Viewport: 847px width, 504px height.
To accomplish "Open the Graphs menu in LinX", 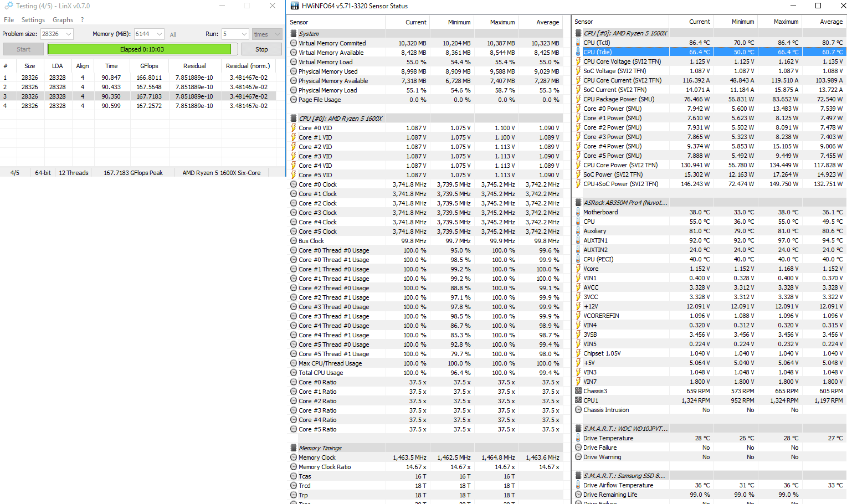I will [x=63, y=20].
